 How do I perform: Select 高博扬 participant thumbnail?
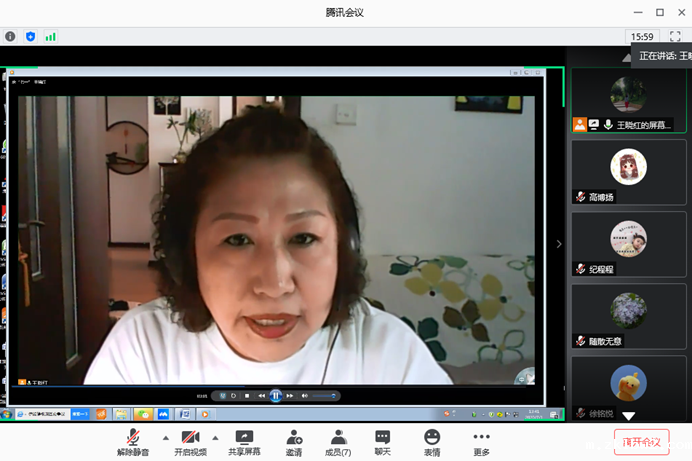(x=629, y=172)
